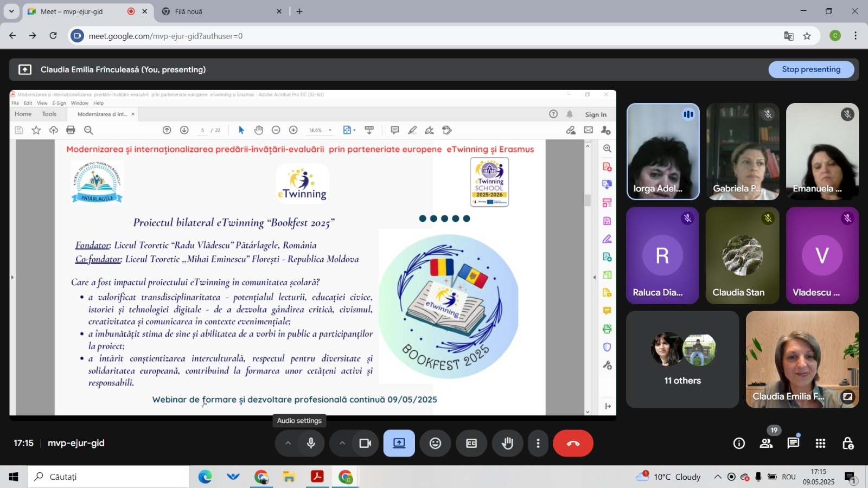The image size is (868, 488).
Task: Click Acrobat zoom out minus icon
Action: pos(276,130)
